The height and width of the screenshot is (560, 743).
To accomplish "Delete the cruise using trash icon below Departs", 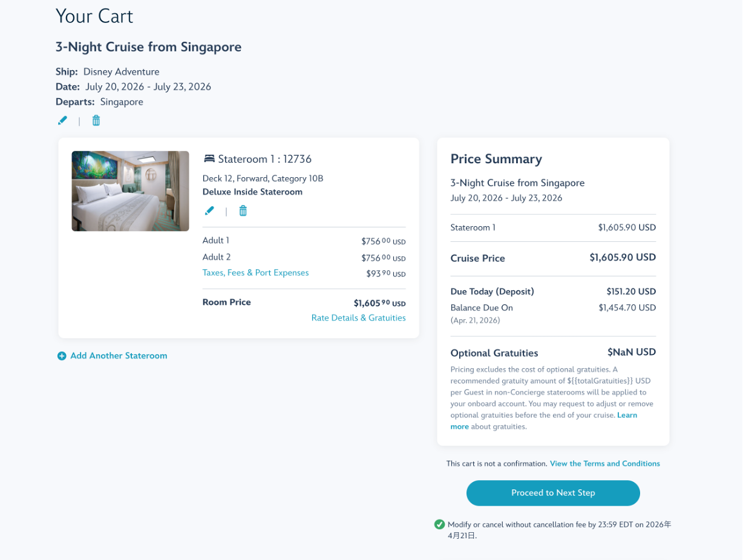I will 96,121.
